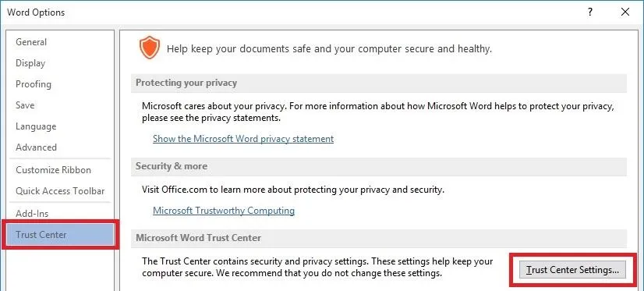The width and height of the screenshot is (644, 291).
Task: Click the Word Options title bar
Action: coord(288,12)
